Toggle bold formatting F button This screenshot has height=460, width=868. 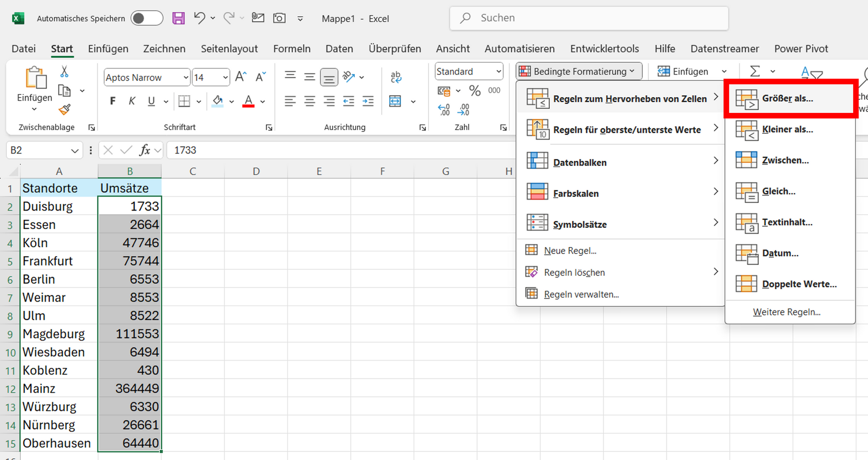coord(113,101)
